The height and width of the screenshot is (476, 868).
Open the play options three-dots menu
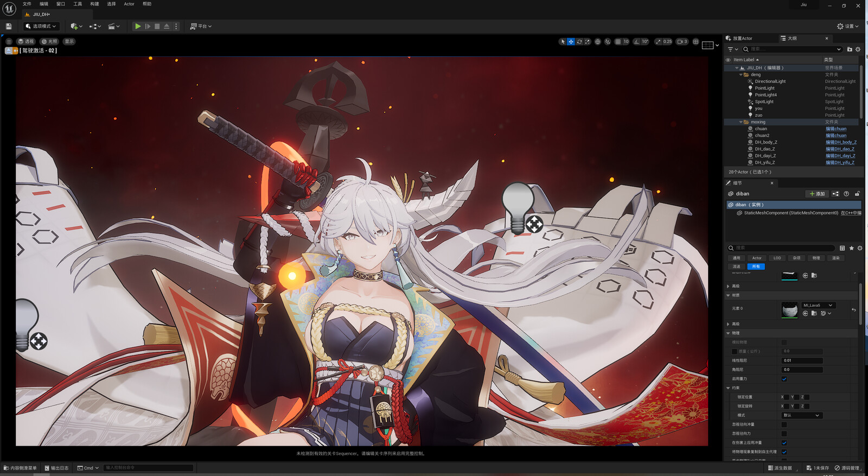(x=176, y=26)
